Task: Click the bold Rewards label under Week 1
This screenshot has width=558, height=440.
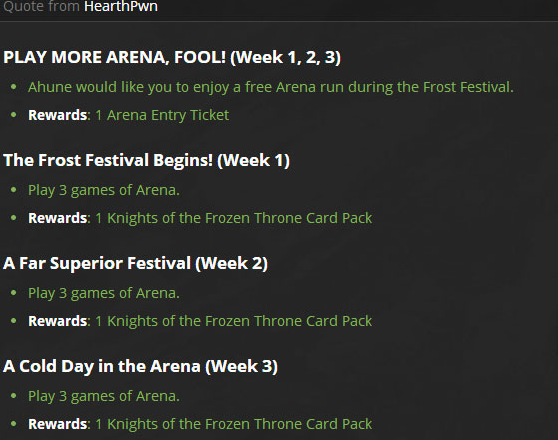Action: (58, 218)
